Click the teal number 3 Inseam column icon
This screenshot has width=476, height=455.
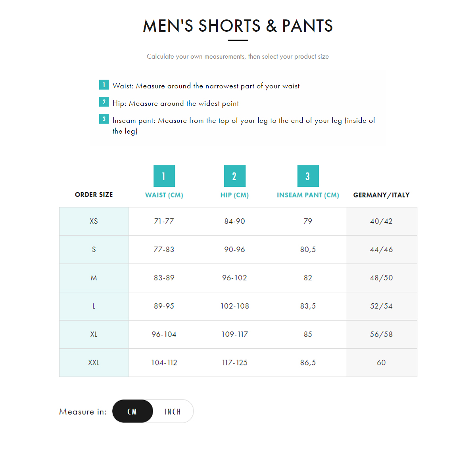point(308,176)
